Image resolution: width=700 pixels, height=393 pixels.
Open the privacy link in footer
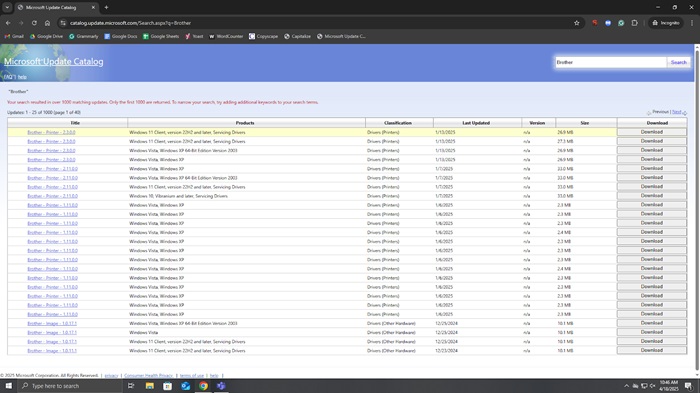click(x=111, y=376)
